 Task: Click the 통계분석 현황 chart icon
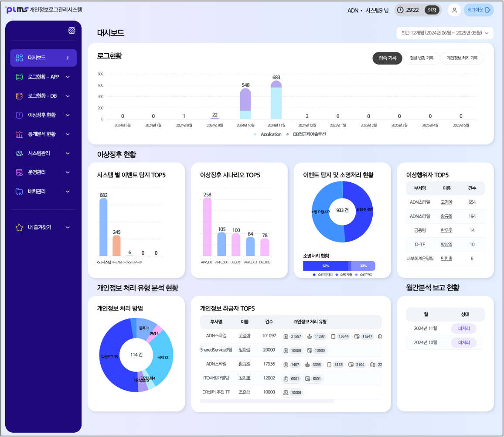[x=19, y=134]
